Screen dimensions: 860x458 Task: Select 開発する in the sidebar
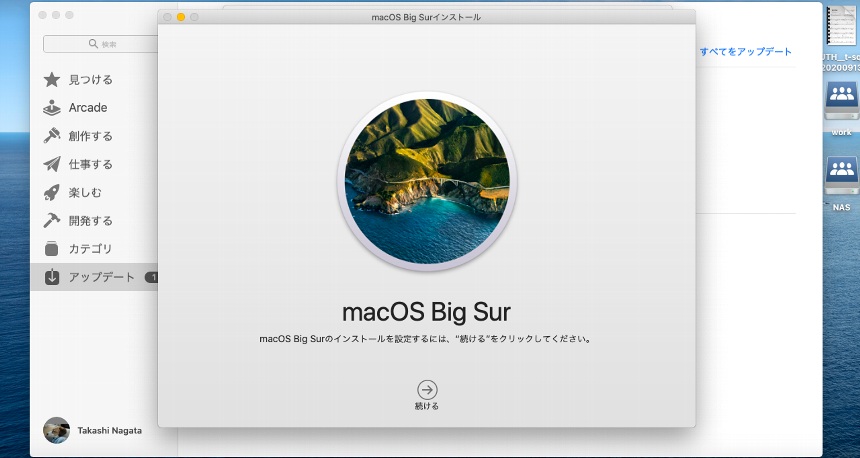[90, 220]
